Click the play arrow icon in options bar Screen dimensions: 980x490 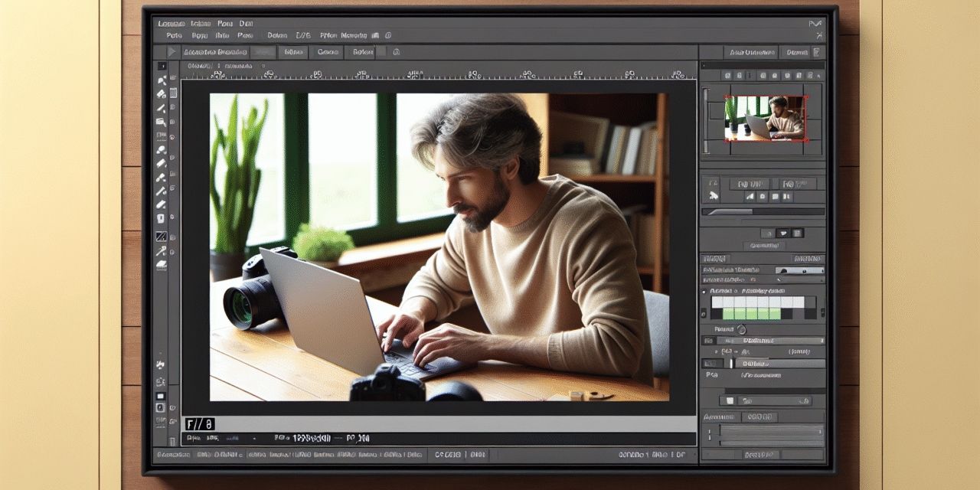[x=172, y=52]
